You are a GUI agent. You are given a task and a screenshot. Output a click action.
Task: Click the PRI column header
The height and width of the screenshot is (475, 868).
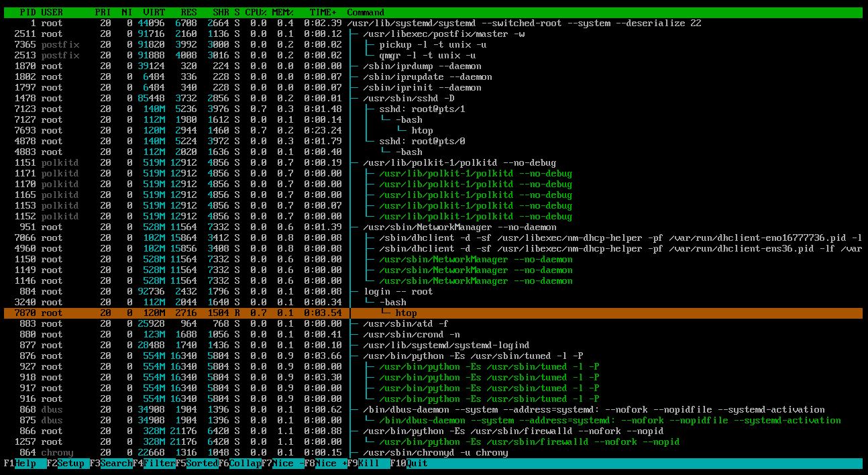[x=103, y=12]
